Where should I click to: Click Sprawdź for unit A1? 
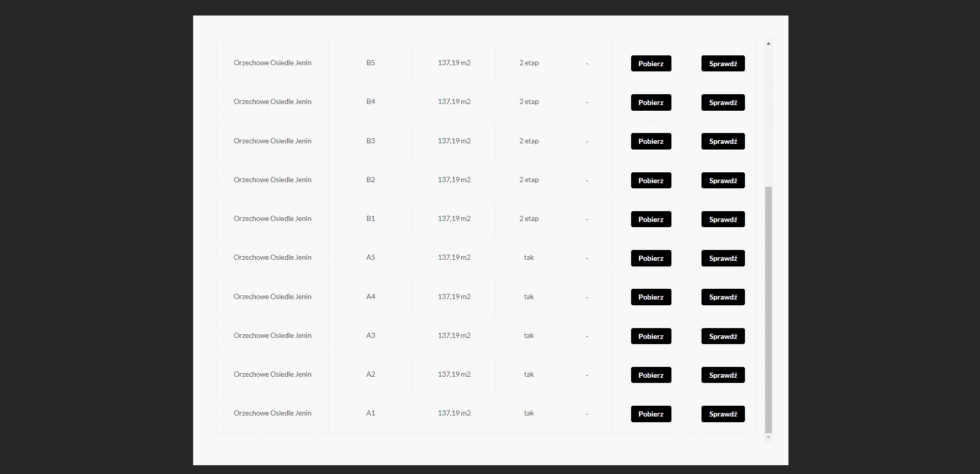tap(723, 414)
